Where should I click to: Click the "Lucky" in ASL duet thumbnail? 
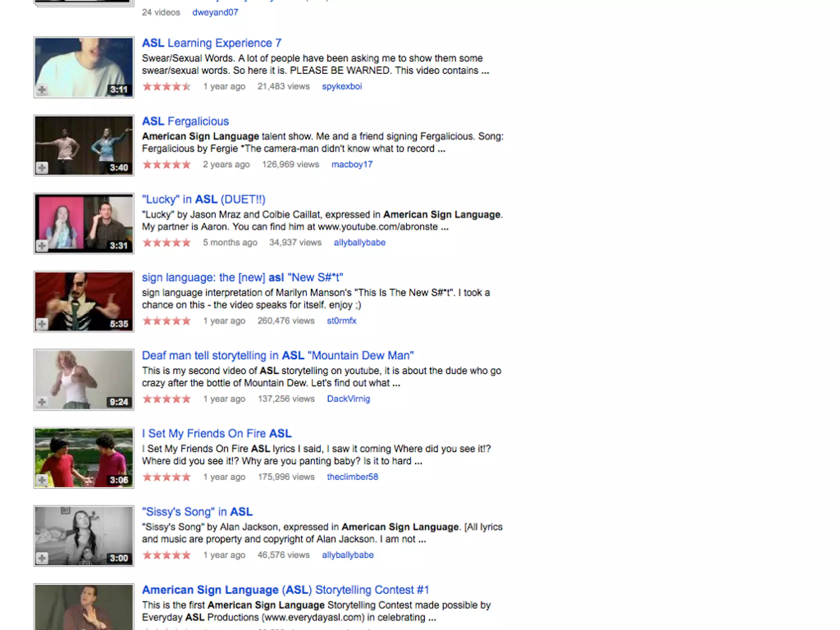pyautogui.click(x=84, y=223)
